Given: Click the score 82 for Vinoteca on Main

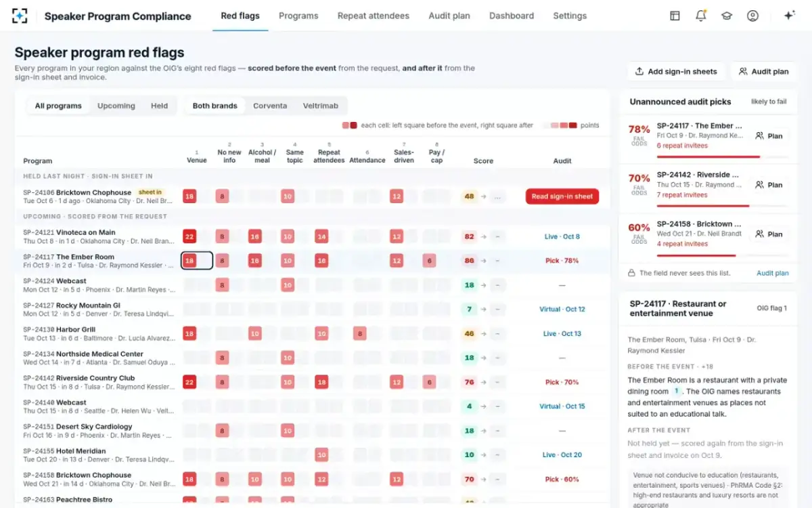Looking at the screenshot, I should tap(469, 236).
